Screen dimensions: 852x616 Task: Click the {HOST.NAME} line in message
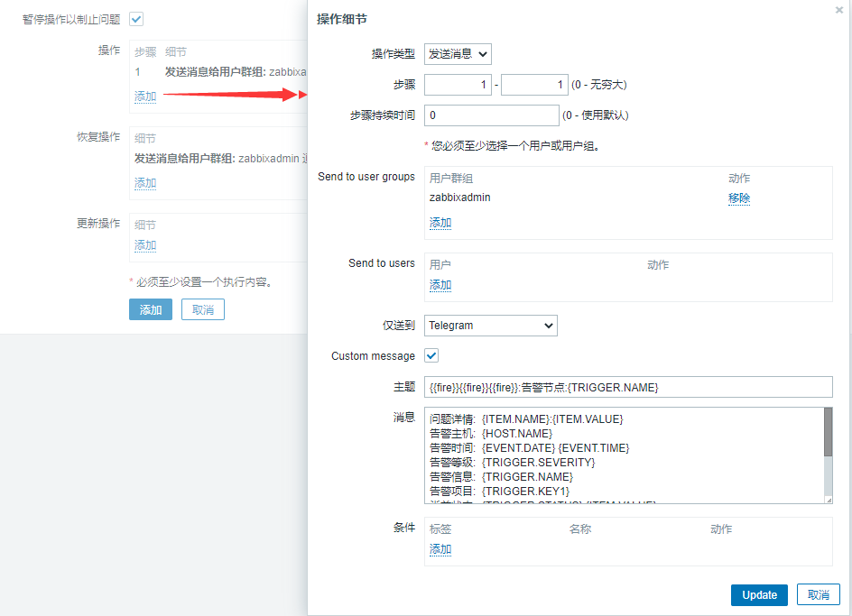click(x=491, y=434)
